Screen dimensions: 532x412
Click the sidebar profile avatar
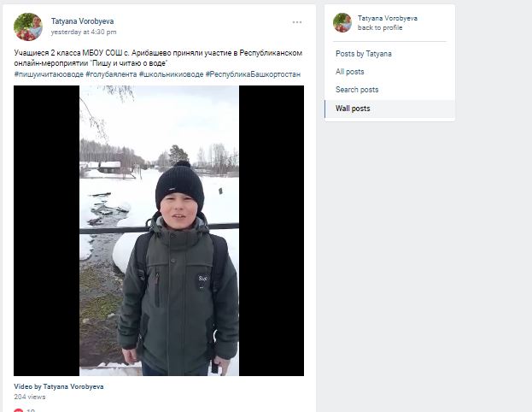point(342,23)
